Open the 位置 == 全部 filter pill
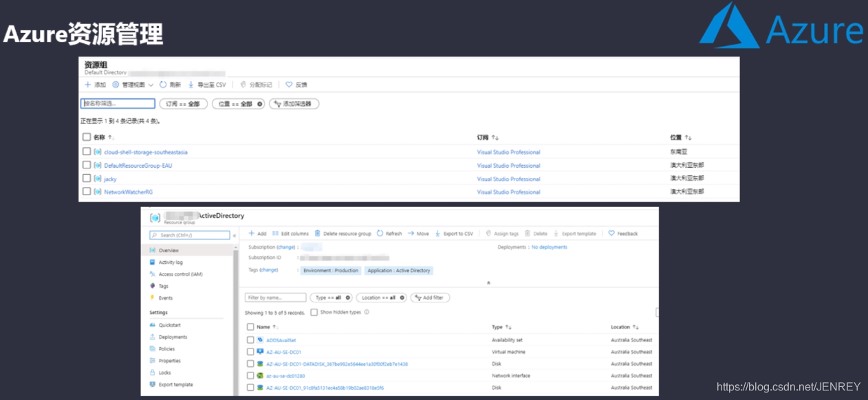 [238, 104]
